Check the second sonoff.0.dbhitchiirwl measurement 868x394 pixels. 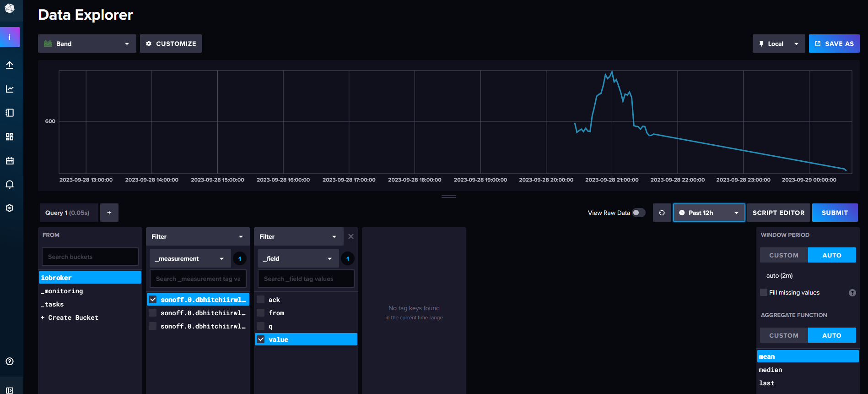[x=153, y=313]
